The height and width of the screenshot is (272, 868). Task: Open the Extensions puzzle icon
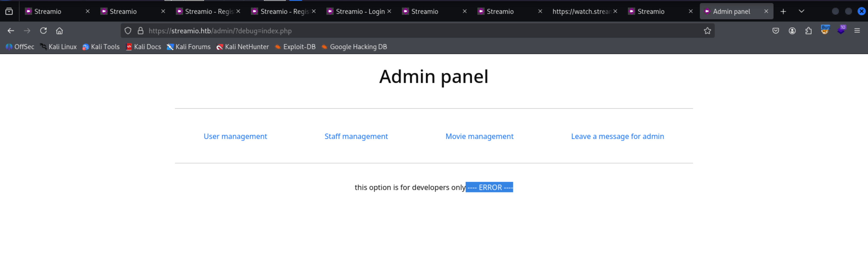pyautogui.click(x=808, y=31)
